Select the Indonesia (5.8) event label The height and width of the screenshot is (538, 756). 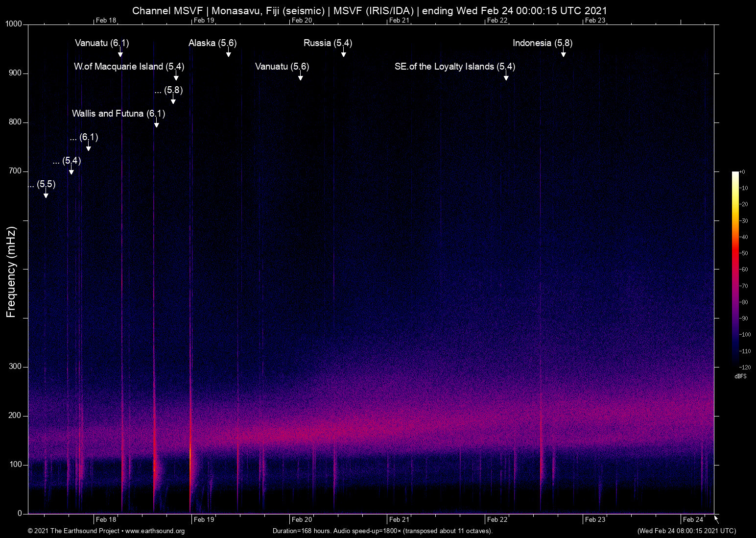pyautogui.click(x=543, y=43)
